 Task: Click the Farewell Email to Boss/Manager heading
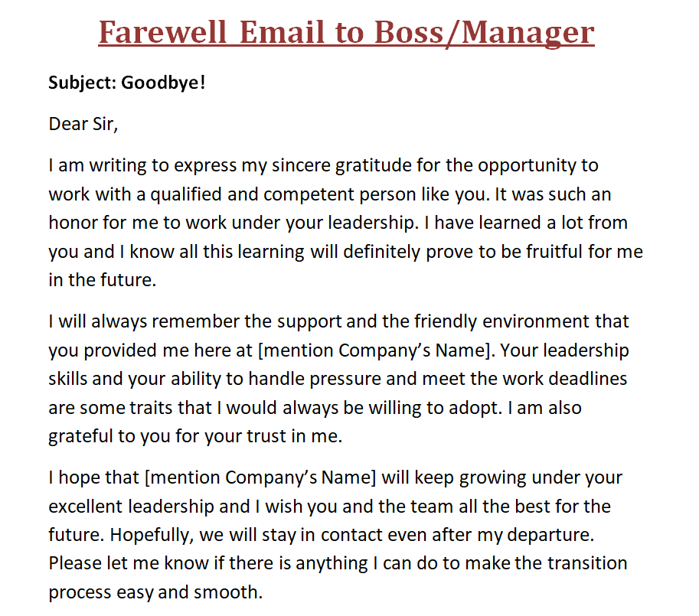pyautogui.click(x=346, y=33)
